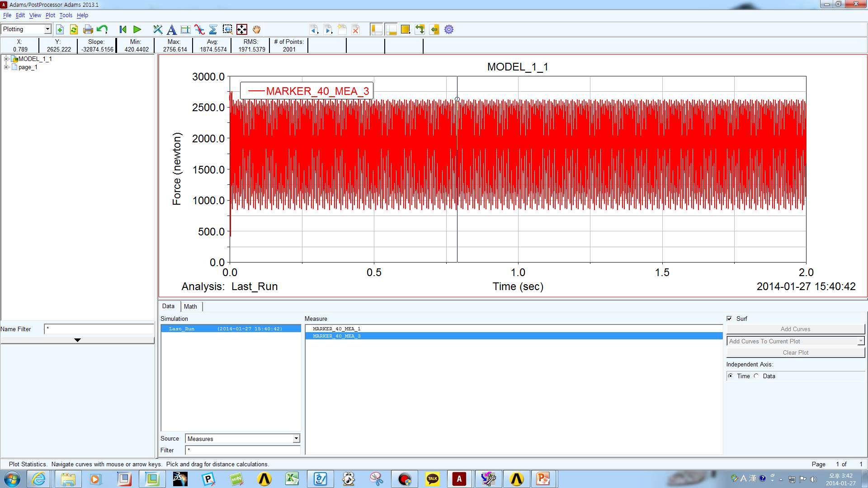This screenshot has height=488, width=868.
Task: Go to the previous page
Action: (x=314, y=30)
